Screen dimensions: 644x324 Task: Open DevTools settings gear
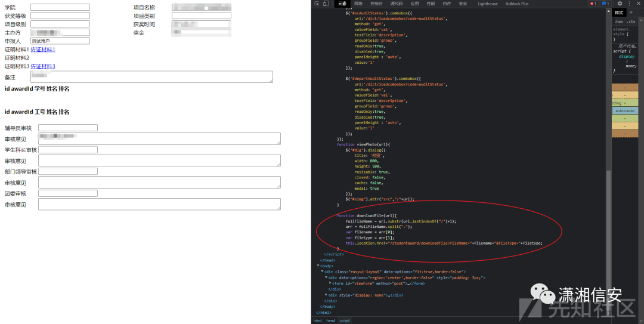pyautogui.click(x=620, y=4)
